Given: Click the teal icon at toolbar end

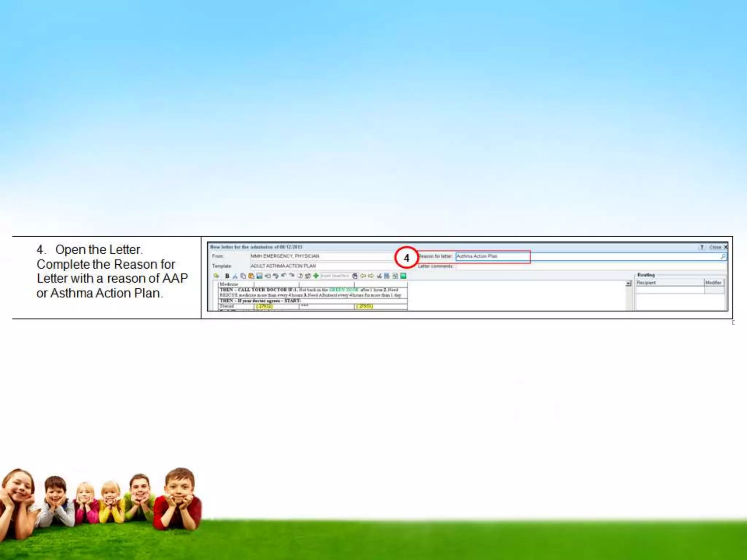Looking at the screenshot, I should pyautogui.click(x=403, y=276).
